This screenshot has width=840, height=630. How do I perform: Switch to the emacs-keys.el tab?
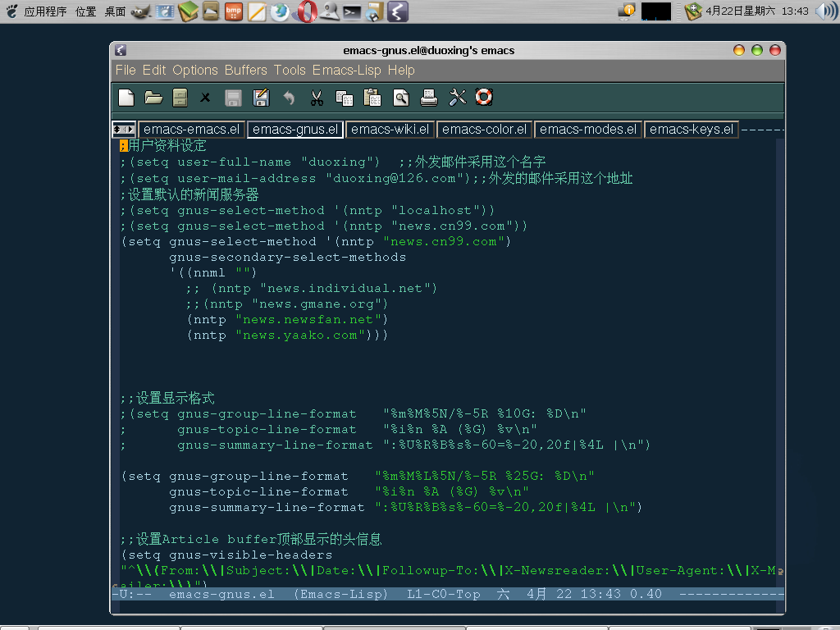coord(691,130)
